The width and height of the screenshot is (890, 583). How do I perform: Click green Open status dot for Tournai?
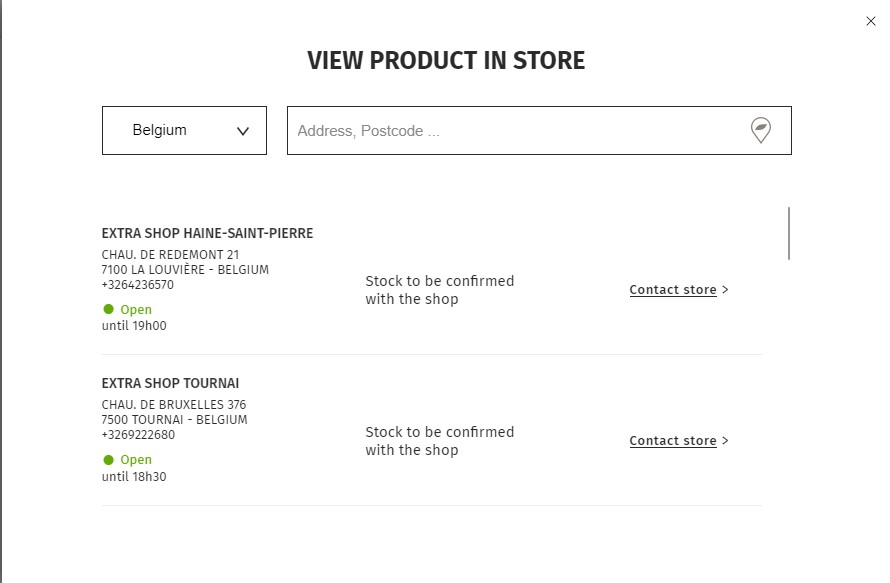click(x=108, y=459)
